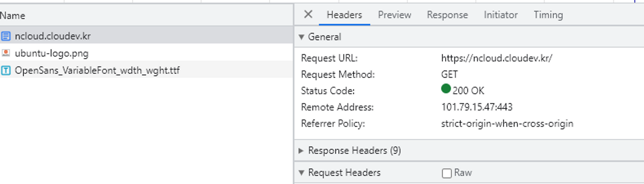
Task: Click the 200 OK status code text
Action: pos(468,91)
